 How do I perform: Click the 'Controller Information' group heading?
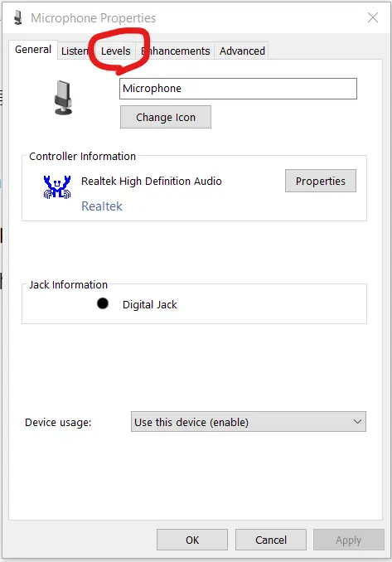click(82, 157)
